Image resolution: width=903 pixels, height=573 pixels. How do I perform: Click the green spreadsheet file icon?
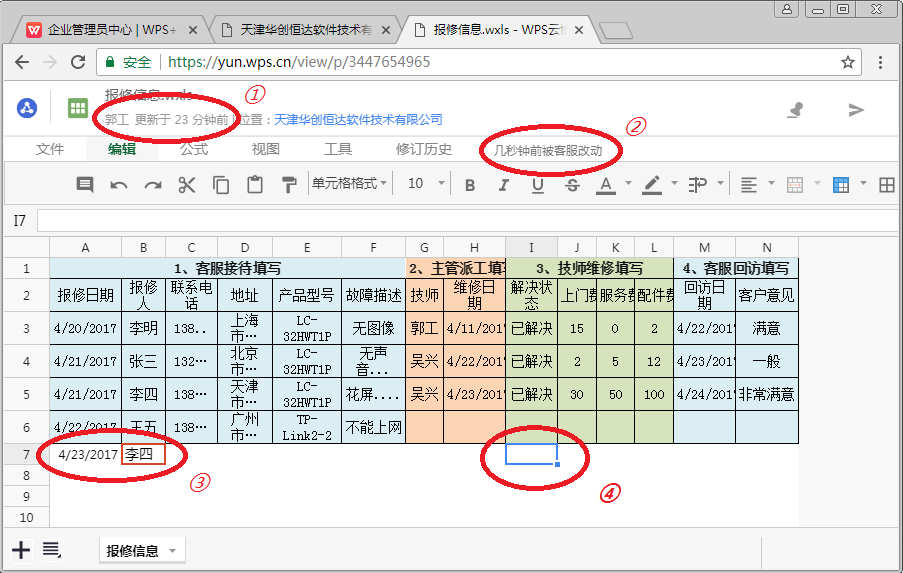coord(78,108)
